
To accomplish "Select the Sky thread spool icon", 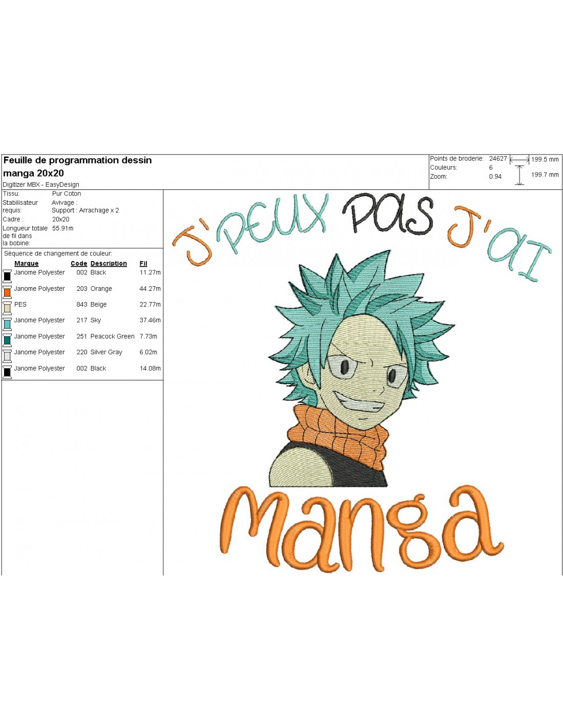I will 7,324.
